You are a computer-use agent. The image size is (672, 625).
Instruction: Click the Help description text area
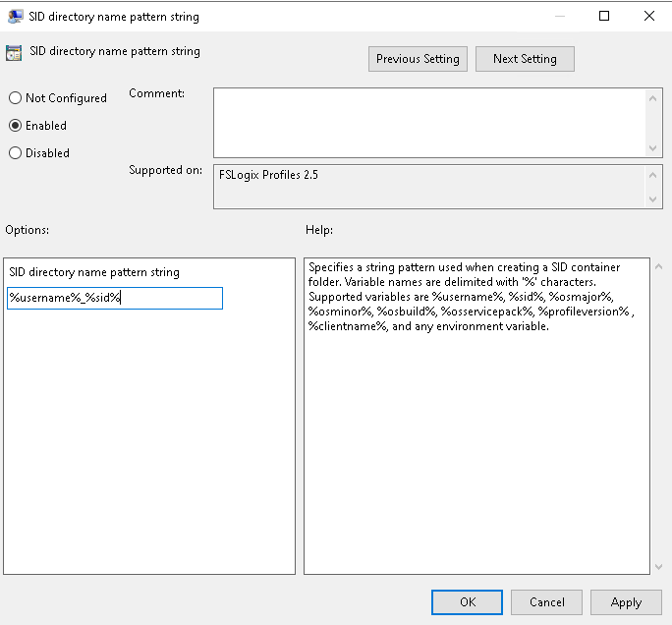click(x=477, y=416)
